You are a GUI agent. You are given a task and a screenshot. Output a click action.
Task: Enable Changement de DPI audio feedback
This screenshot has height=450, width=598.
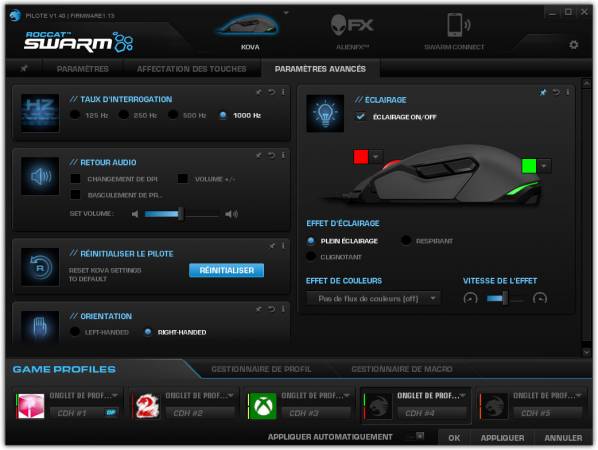click(x=76, y=178)
